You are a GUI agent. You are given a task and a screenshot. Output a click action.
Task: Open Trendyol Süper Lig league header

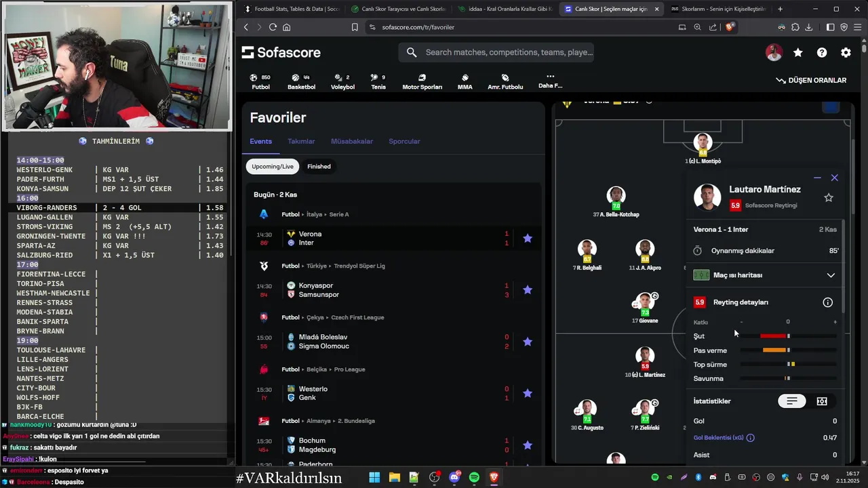[359, 266]
